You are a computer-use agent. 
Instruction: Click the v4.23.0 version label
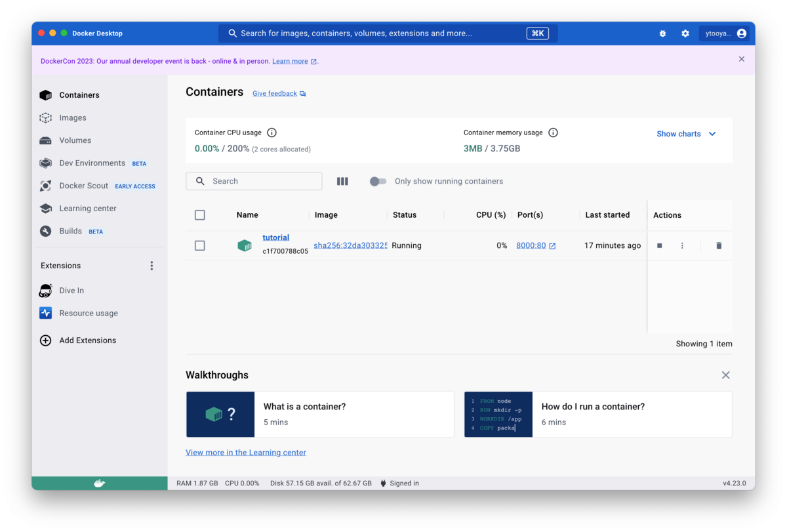pyautogui.click(x=735, y=483)
